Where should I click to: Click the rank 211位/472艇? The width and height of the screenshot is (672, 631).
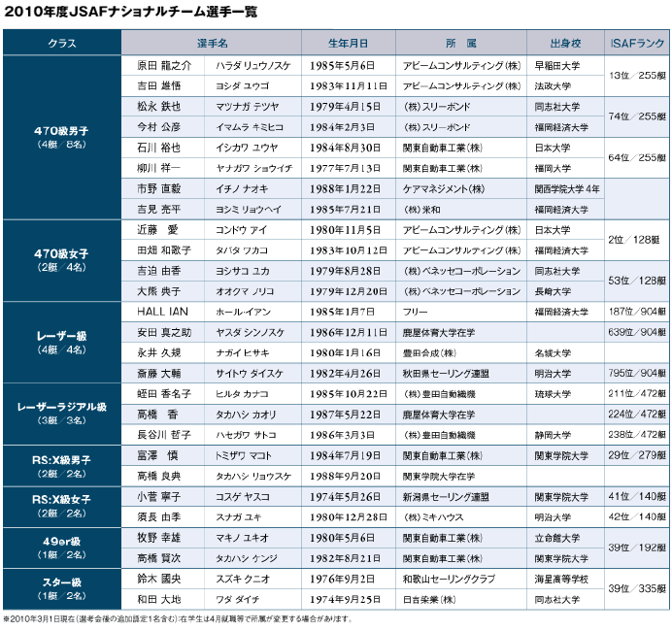637,394
